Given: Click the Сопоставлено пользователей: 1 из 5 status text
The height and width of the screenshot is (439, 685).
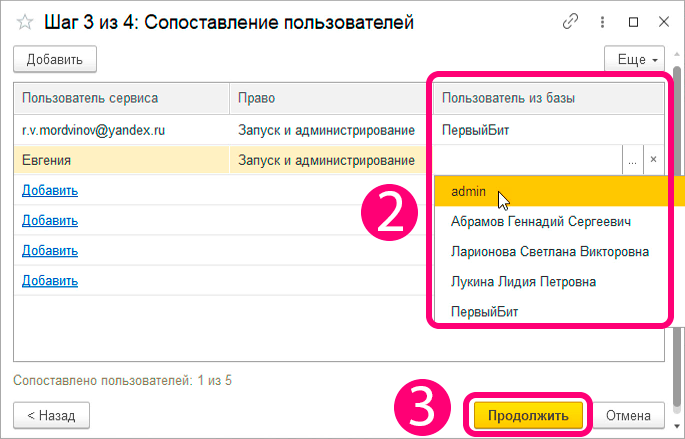Looking at the screenshot, I should point(122,380).
